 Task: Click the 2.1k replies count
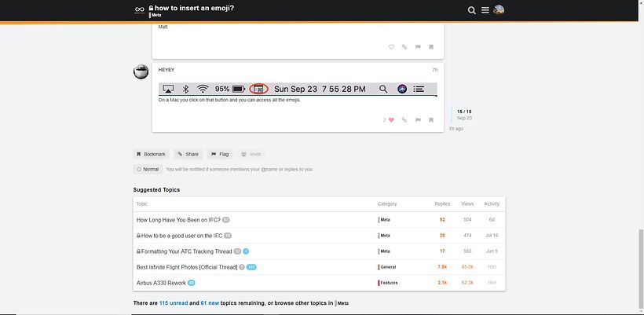(442, 283)
